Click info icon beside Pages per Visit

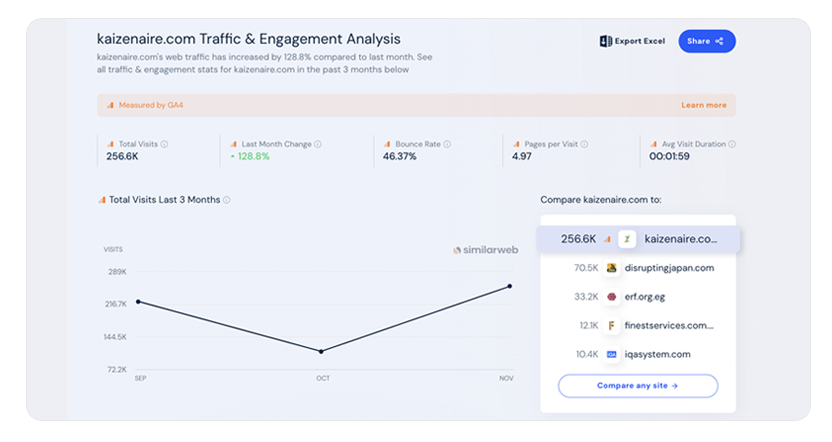point(584,144)
